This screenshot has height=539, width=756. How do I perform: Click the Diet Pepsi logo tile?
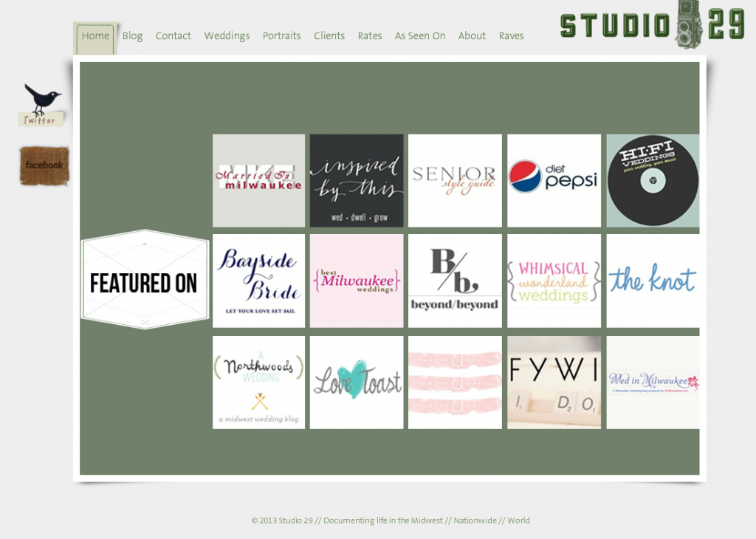(x=554, y=181)
